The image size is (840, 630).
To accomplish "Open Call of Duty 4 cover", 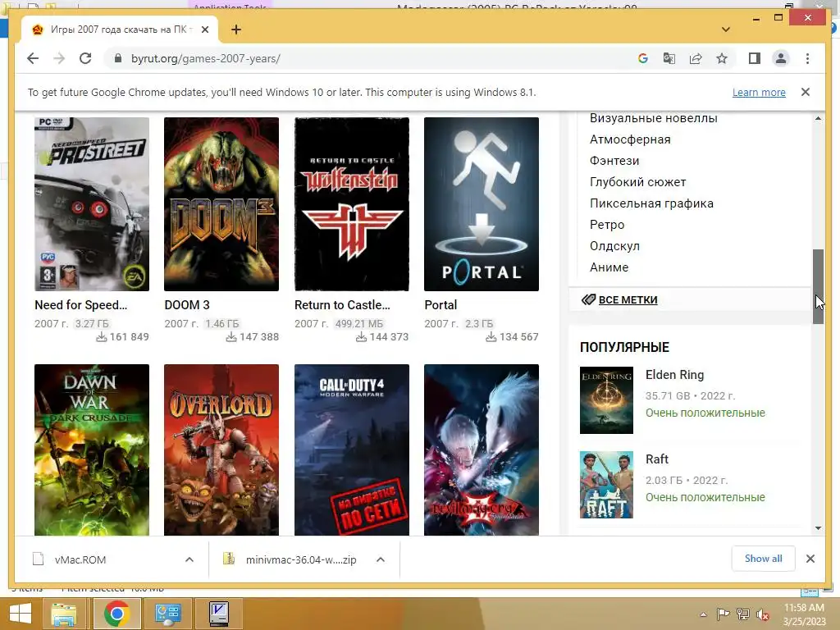I will pyautogui.click(x=351, y=450).
